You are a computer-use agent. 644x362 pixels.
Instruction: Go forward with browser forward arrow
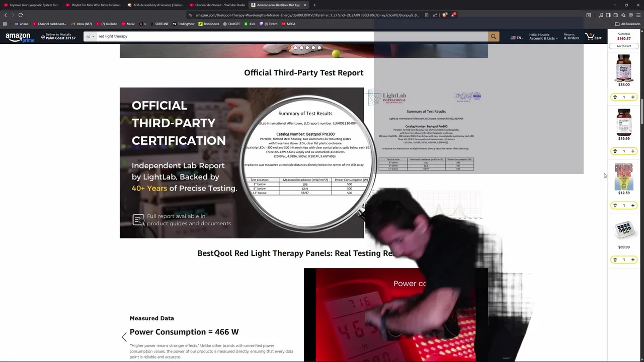[x=13, y=15]
